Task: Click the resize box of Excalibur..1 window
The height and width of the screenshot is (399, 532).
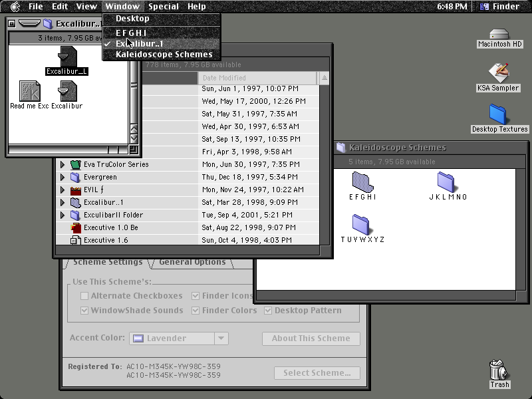Action: 134,149
